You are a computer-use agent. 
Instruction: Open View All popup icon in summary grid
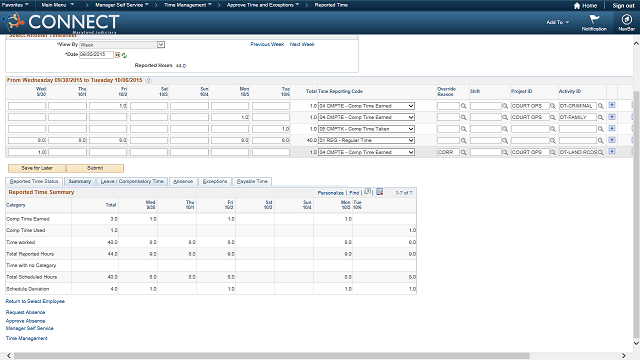[x=367, y=192]
